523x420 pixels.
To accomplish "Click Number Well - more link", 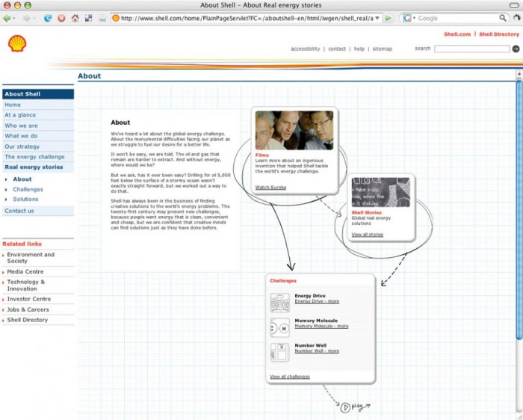I will [317, 351].
